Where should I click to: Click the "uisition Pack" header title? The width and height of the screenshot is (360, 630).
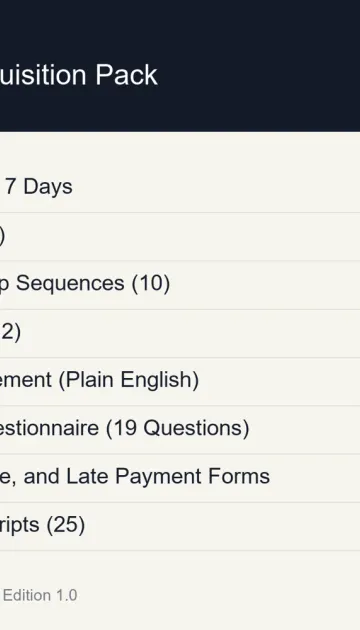(x=78, y=75)
